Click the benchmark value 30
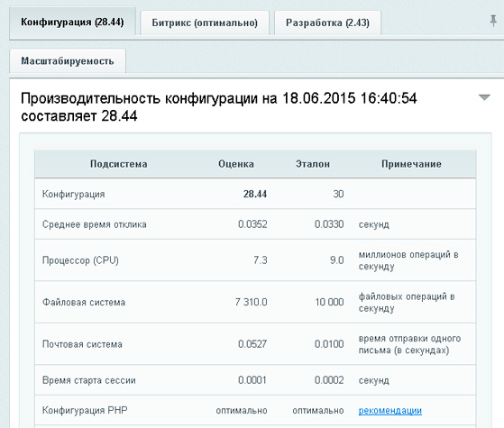Image resolution: width=504 pixels, height=428 pixels. 338,194
